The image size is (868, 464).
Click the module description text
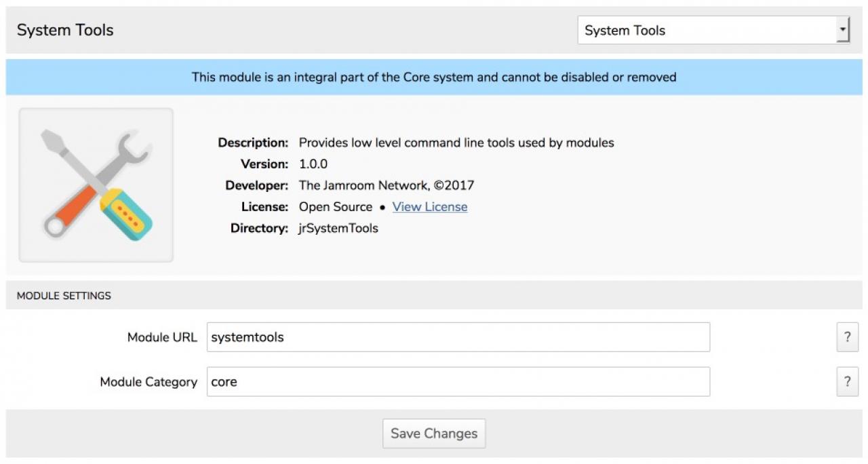click(456, 142)
